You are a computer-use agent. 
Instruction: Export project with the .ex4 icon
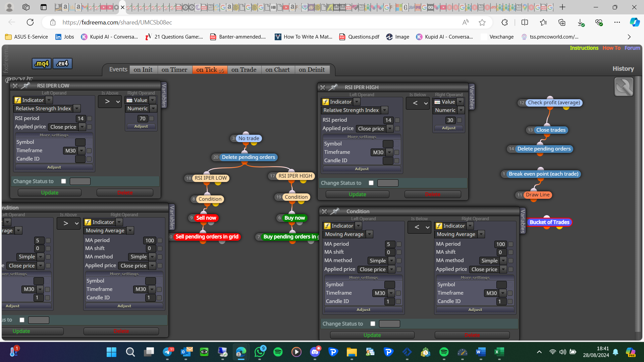pos(62,63)
